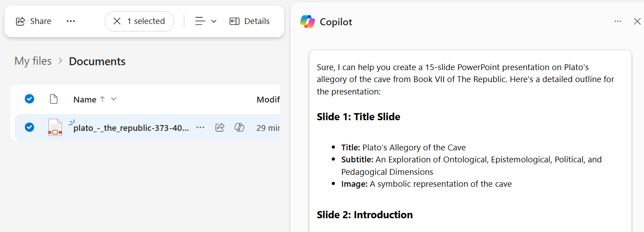Open the plato_-_the_republic file name
The image size is (644, 232).
(x=131, y=128)
